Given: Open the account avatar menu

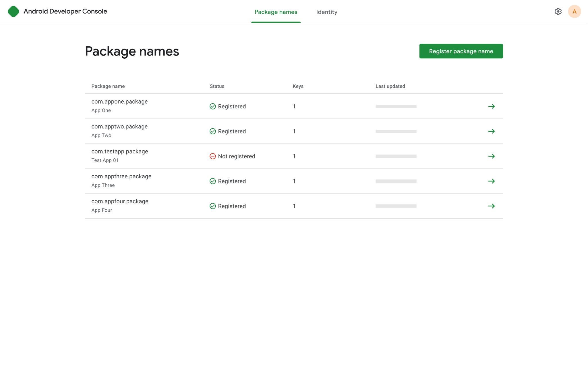Looking at the screenshot, I should (x=574, y=11).
